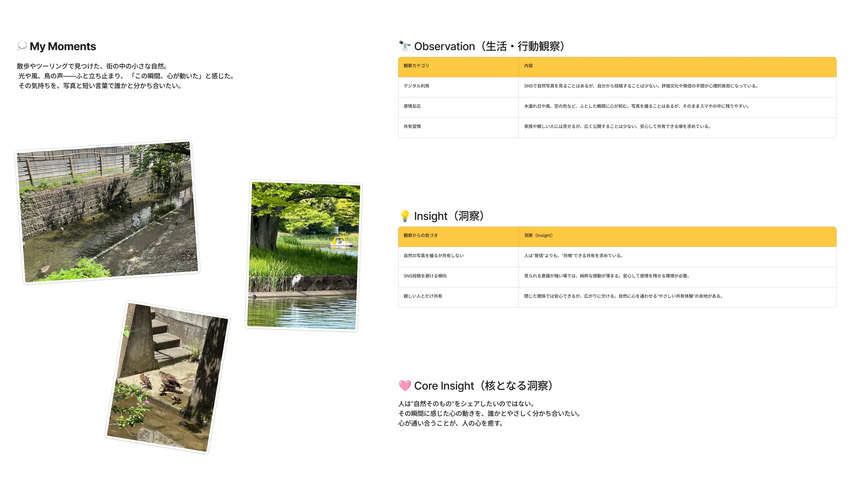Click the intro paragraph under My Moments

point(126,76)
